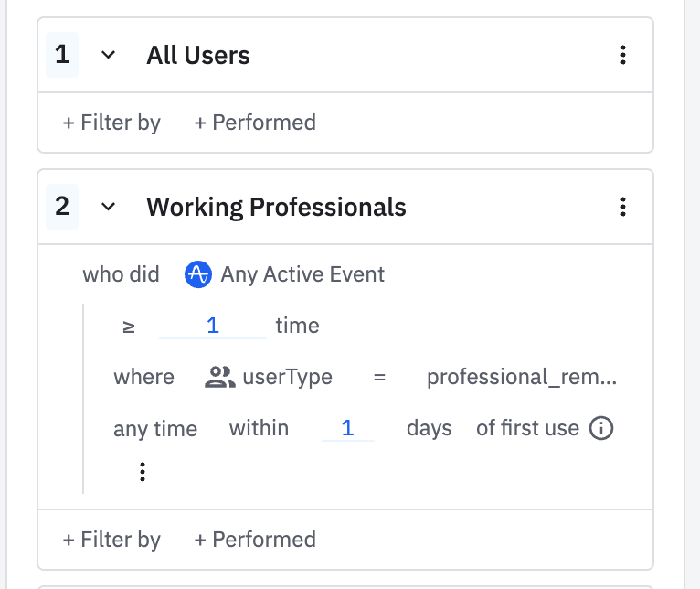Viewport: 700px width, 589px height.
Task: Change the ≥ comparison operator
Action: pos(129,326)
